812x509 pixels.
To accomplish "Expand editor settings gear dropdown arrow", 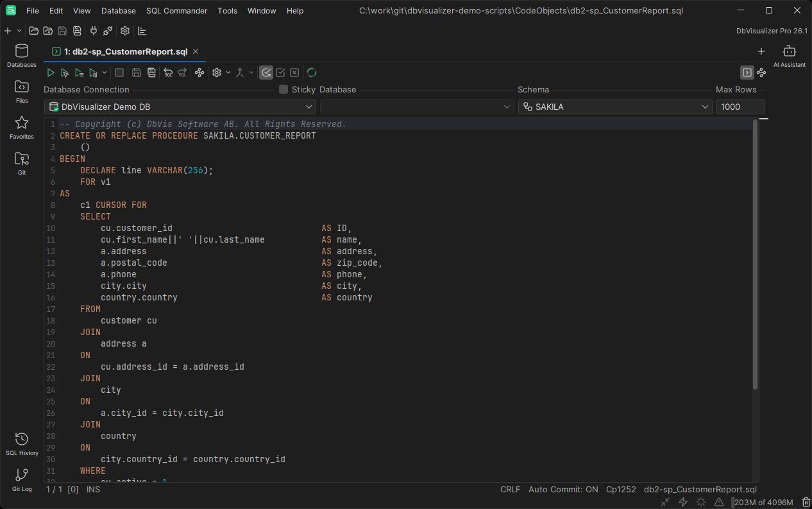I will [228, 73].
